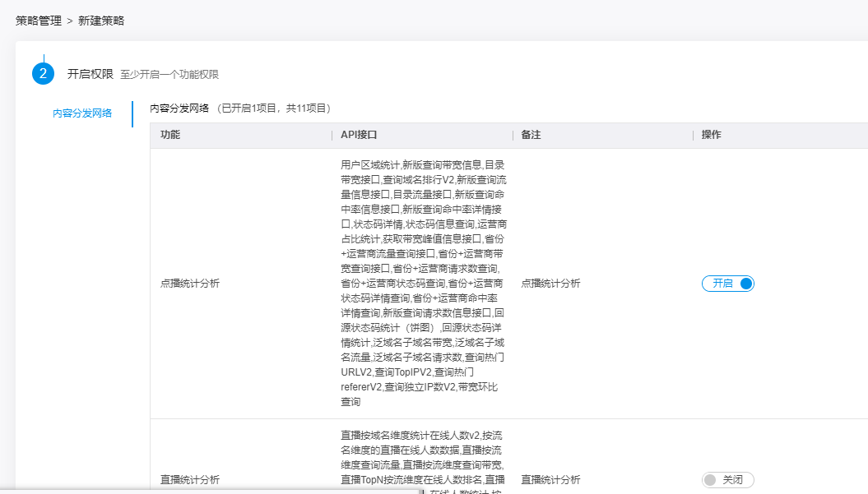Select 直播统计分析 in the 功能 column
The image size is (868, 494).
190,480
